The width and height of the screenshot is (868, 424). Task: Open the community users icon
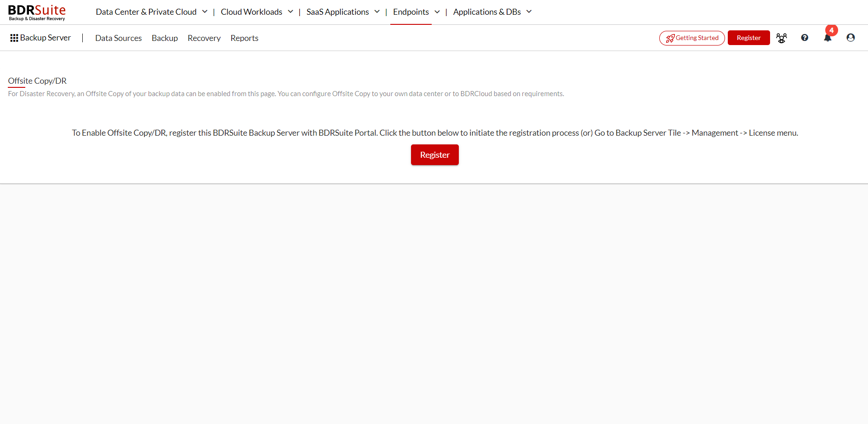coord(782,38)
